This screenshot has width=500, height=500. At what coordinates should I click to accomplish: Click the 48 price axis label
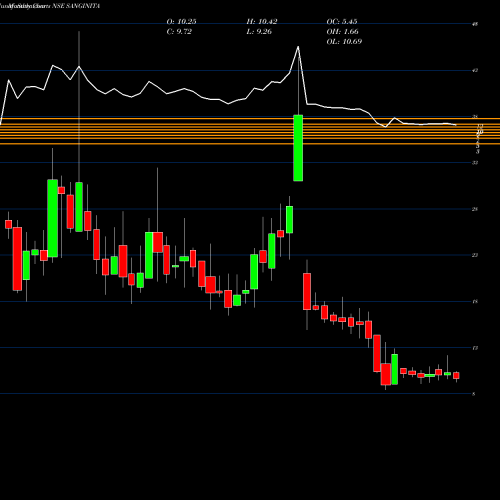click(475, 24)
